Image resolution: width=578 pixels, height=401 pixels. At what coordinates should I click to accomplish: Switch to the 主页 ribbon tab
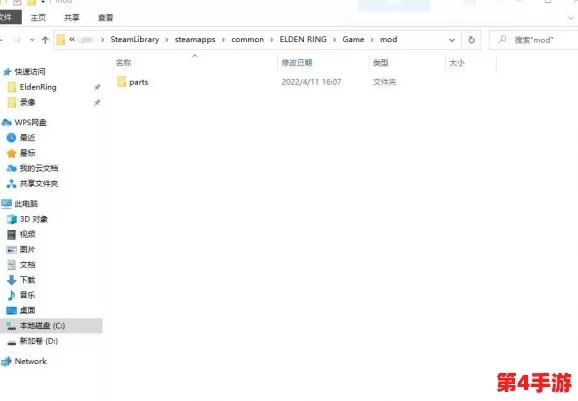38,18
